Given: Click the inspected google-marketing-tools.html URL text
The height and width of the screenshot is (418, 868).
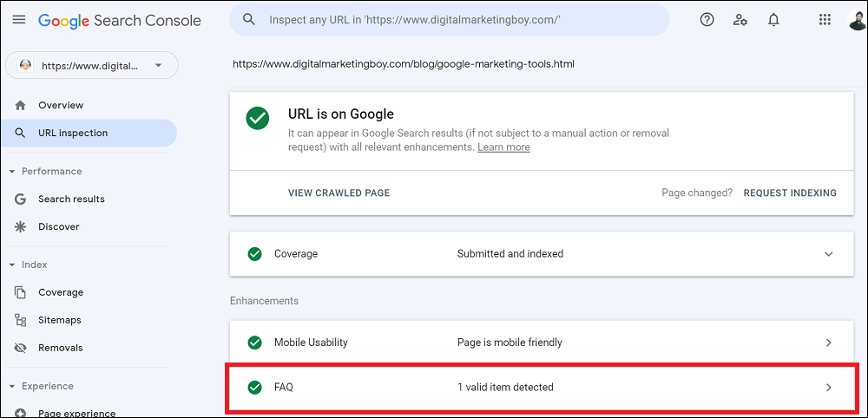Looking at the screenshot, I should pos(404,64).
